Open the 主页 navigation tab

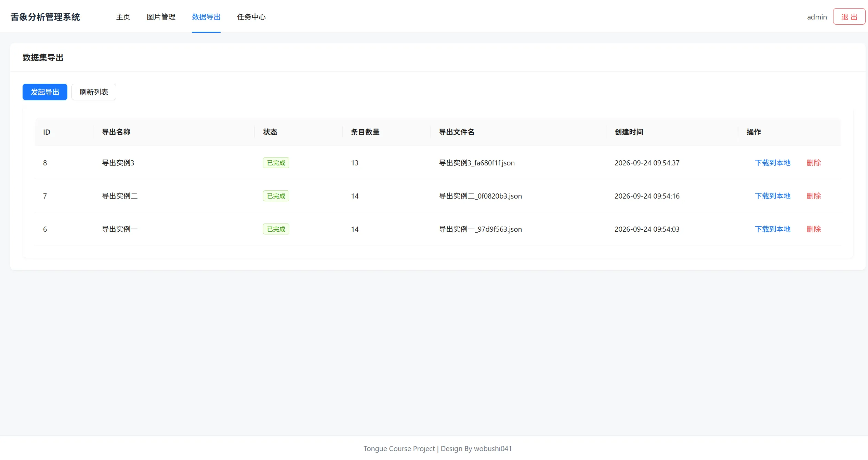pos(123,17)
